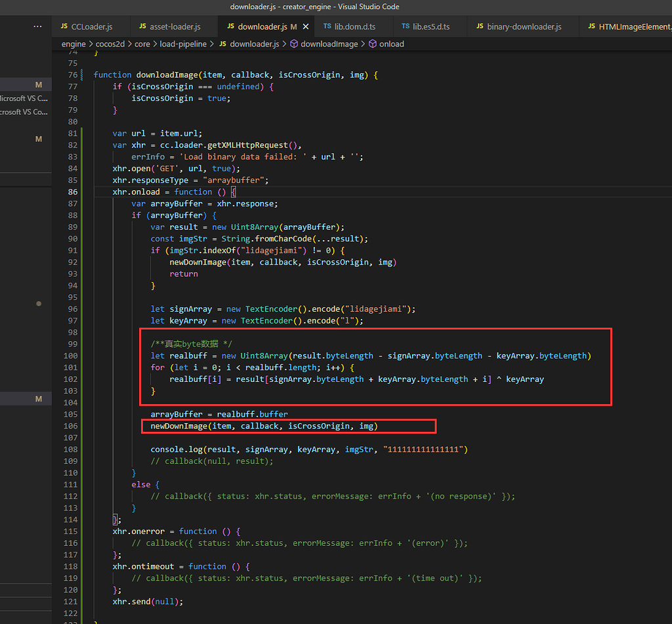The image size is (672, 624).
Task: Expand the engine breadcrumb segment
Action: 73,44
